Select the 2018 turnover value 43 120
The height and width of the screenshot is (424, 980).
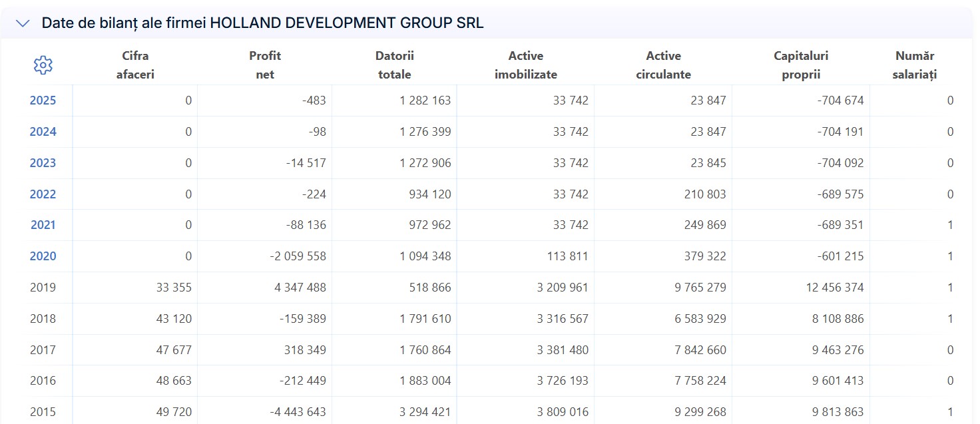click(x=174, y=319)
